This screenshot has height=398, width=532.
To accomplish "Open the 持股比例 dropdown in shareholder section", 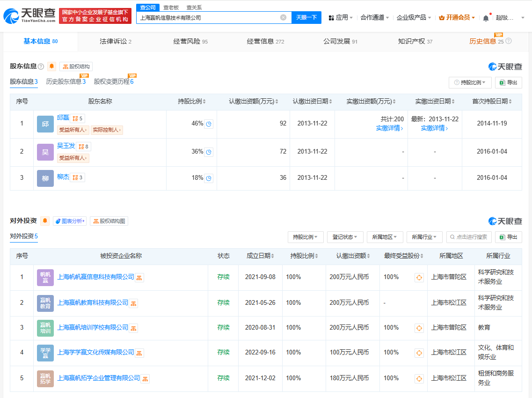I will [470, 82].
